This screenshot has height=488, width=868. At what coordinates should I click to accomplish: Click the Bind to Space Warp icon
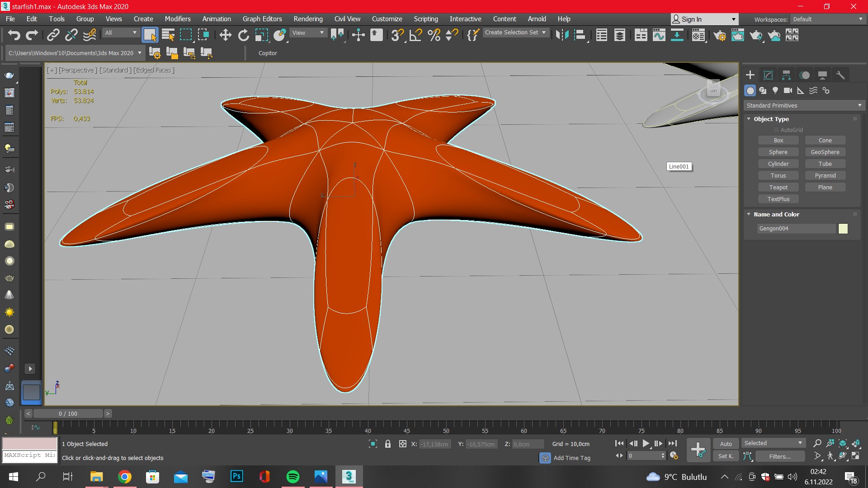click(90, 35)
